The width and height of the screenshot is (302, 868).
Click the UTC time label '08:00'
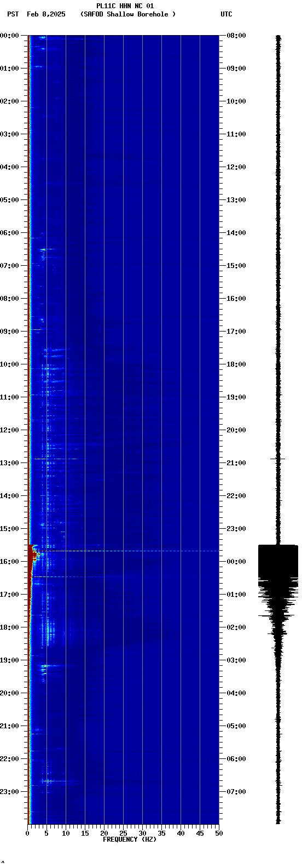tap(236, 36)
